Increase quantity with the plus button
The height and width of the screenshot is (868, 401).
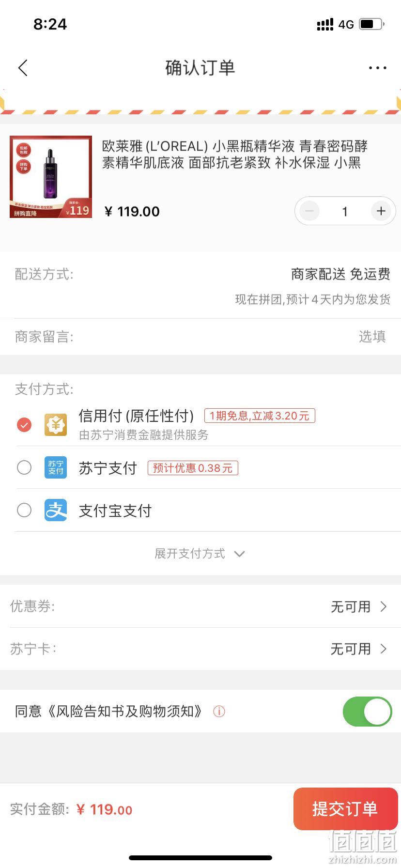[381, 211]
